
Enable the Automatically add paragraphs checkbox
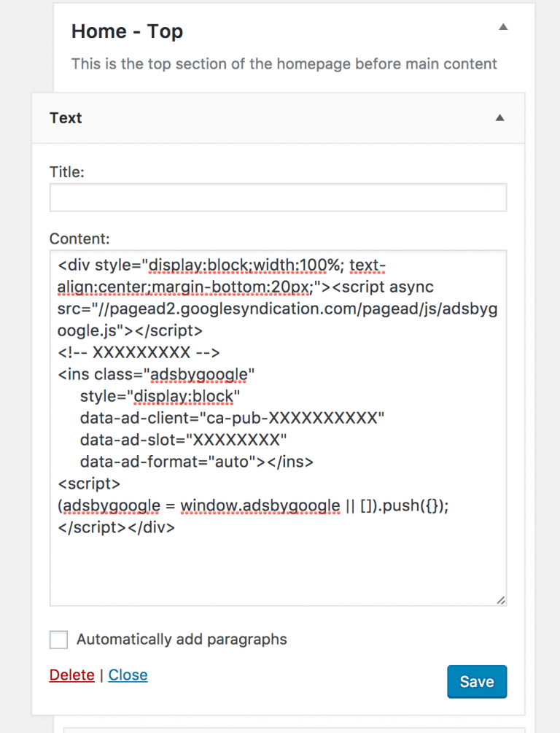pyautogui.click(x=58, y=640)
